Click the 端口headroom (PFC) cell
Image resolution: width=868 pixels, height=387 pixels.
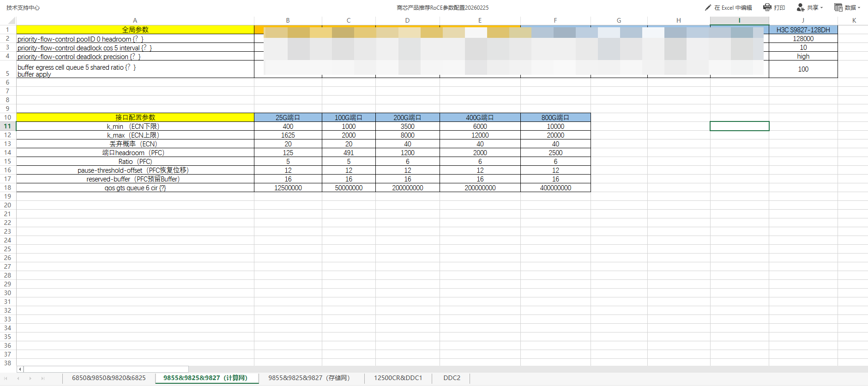(x=135, y=152)
